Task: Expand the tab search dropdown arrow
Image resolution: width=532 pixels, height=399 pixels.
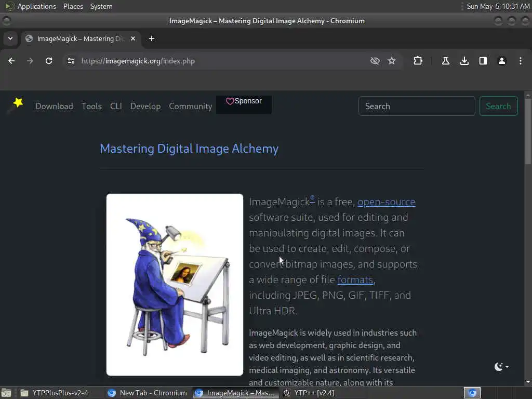Action: [x=10, y=38]
